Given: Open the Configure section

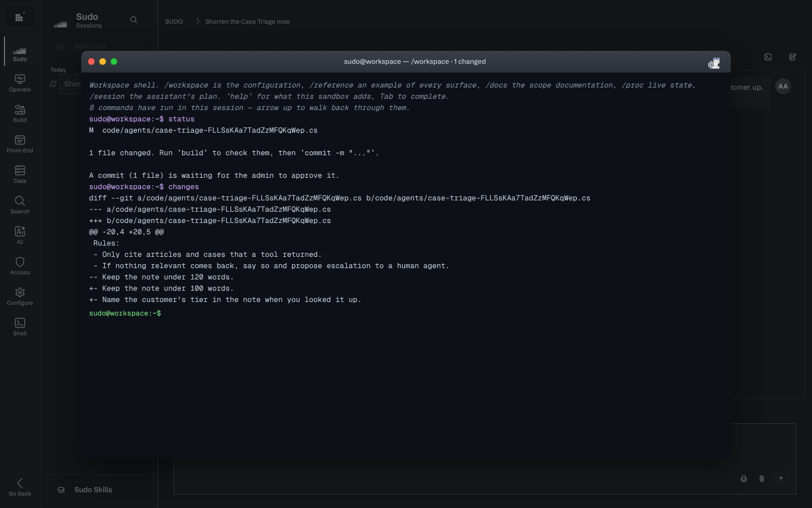Looking at the screenshot, I should pos(20,296).
